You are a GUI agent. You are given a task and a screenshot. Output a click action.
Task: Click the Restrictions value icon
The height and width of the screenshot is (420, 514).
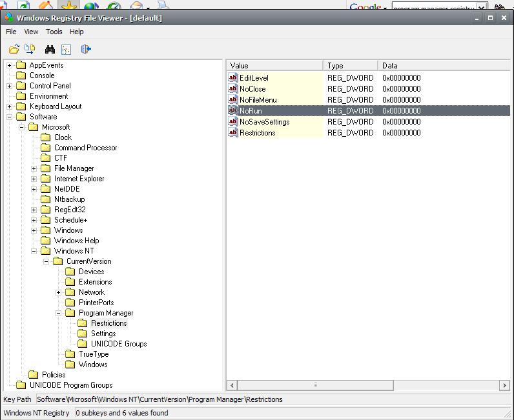tap(232, 132)
